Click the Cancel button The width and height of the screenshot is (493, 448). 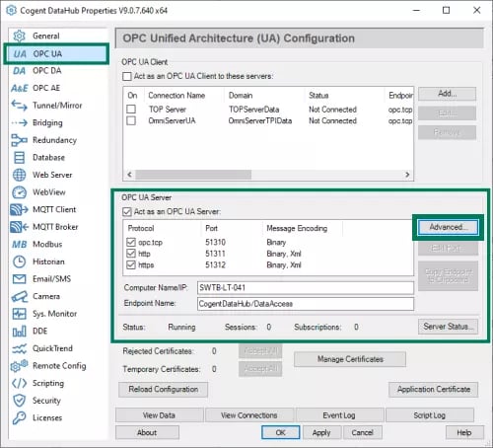363,432
